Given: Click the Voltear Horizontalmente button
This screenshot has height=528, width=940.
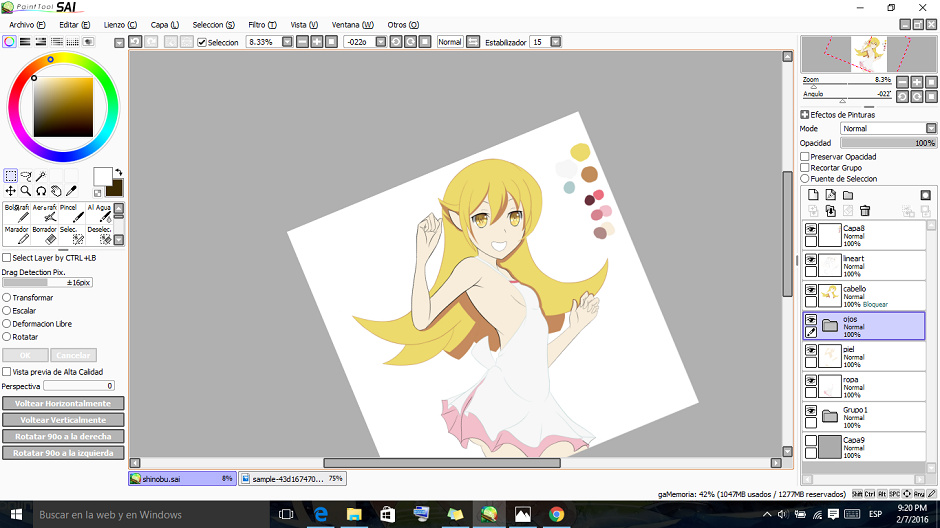Looking at the screenshot, I should point(63,404).
